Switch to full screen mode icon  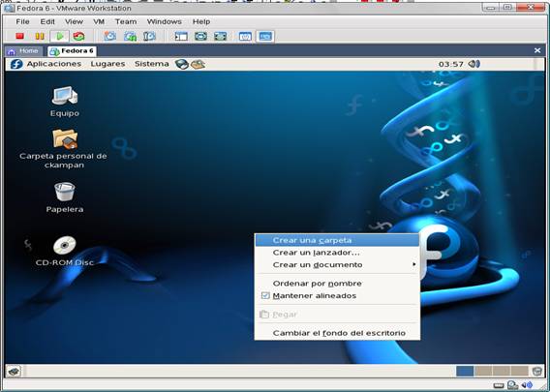tap(220, 36)
